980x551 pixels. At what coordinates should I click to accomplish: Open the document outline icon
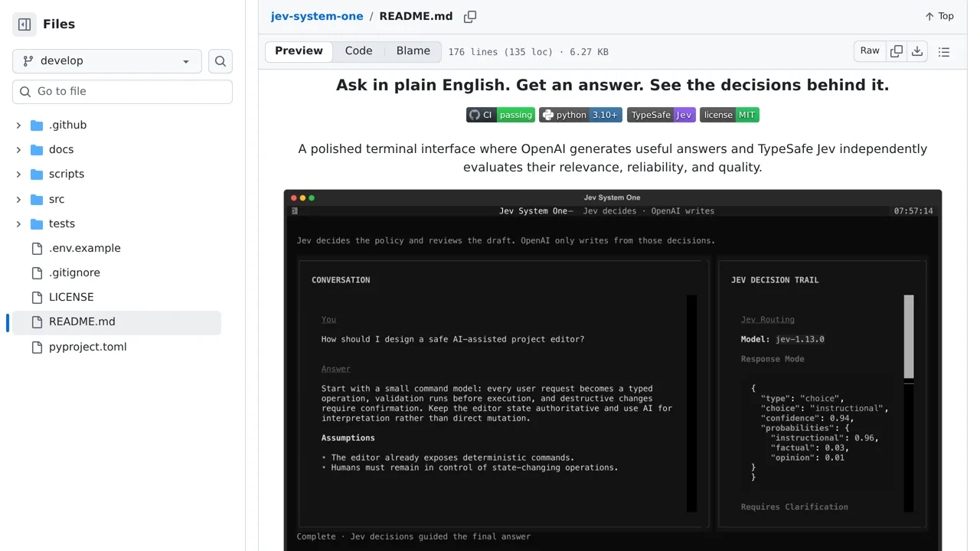[x=944, y=52]
